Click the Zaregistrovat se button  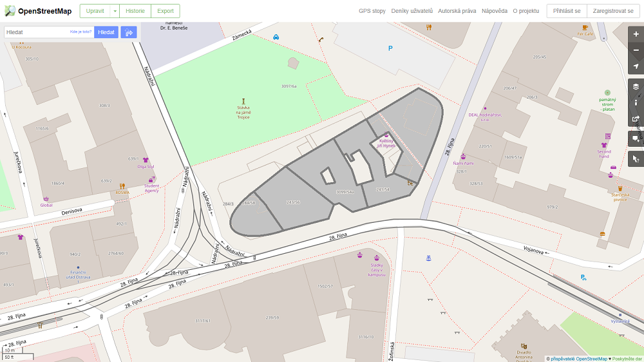tap(613, 11)
